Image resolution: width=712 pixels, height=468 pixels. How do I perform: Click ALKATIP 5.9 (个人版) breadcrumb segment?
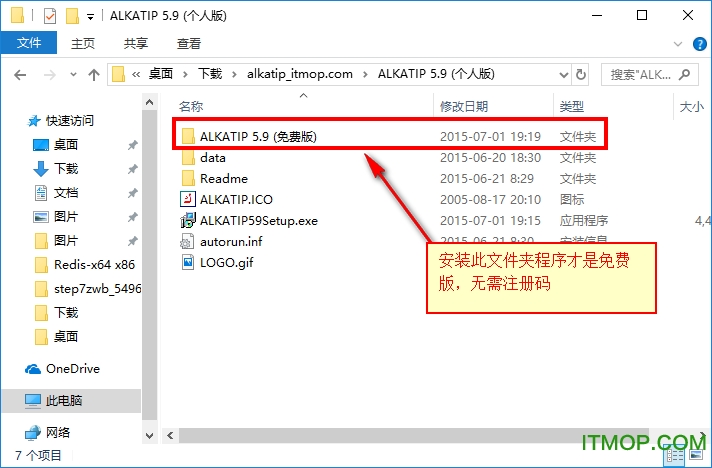(x=436, y=74)
